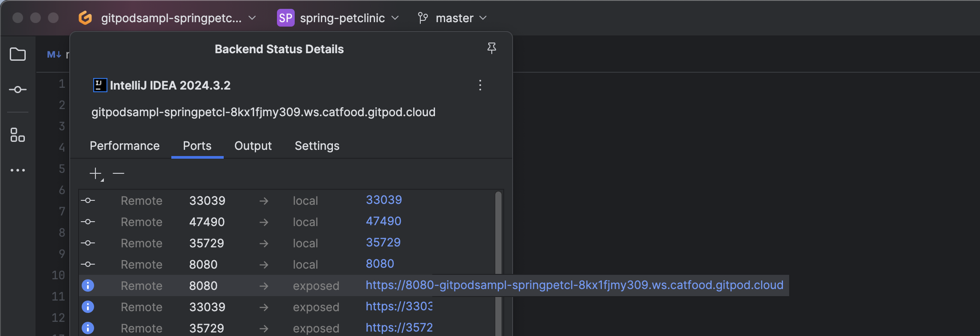Pin the Backend Status Details popup
980x336 pixels.
coord(491,48)
